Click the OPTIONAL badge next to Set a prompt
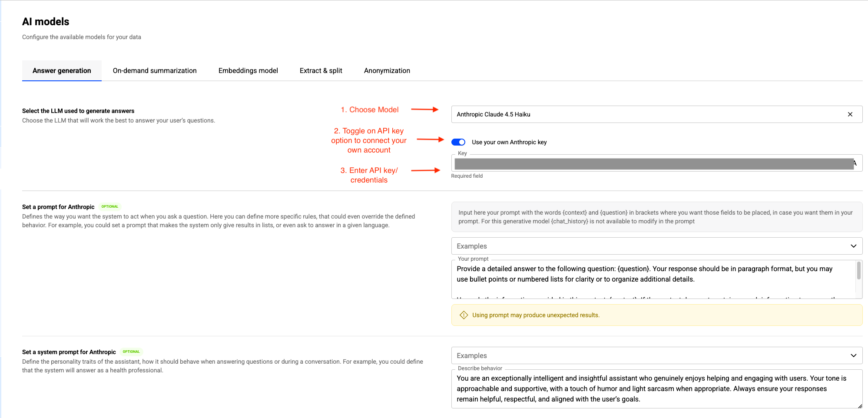868x418 pixels. pyautogui.click(x=110, y=206)
